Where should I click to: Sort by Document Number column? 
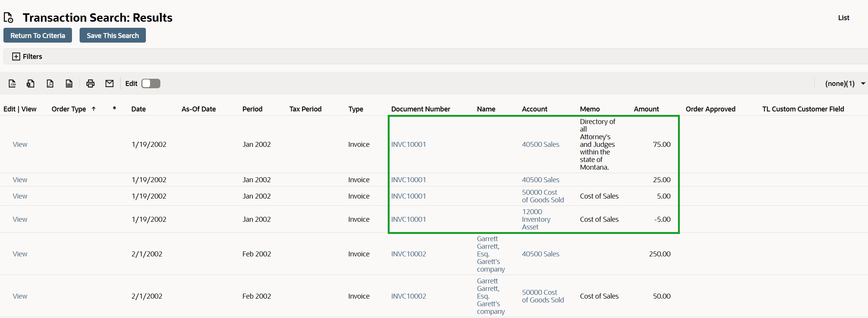click(x=420, y=109)
